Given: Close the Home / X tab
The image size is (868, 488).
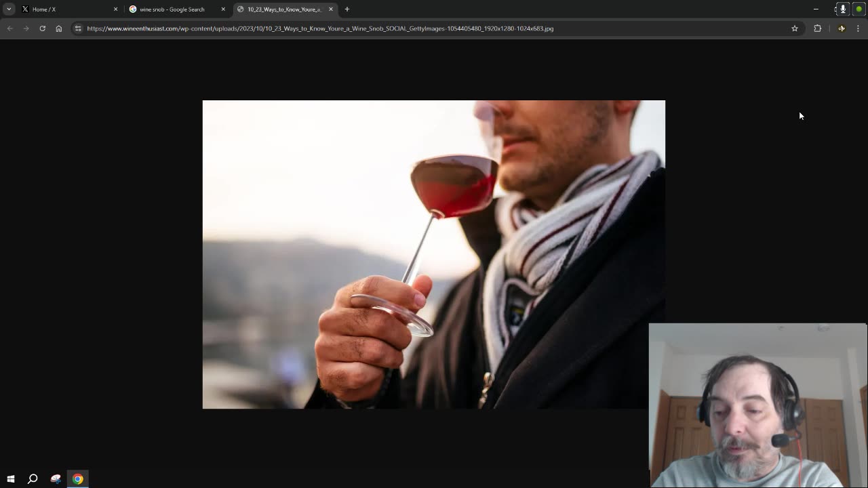Looking at the screenshot, I should [115, 9].
